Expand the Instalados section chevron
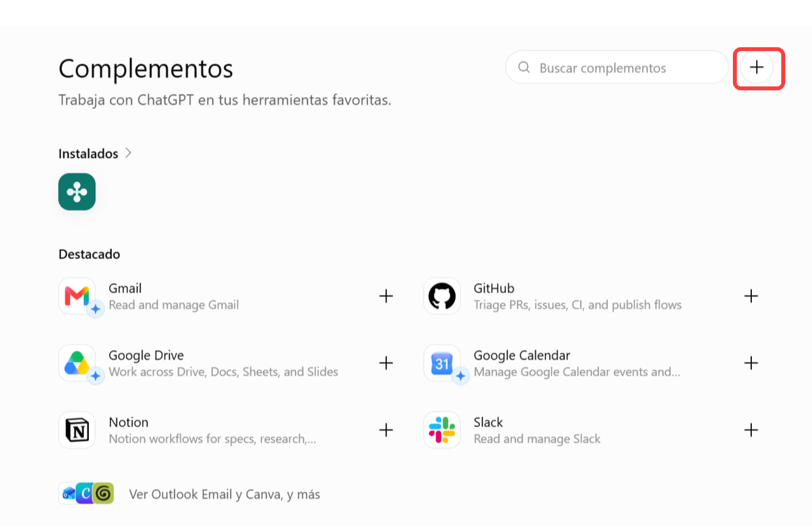The width and height of the screenshot is (812, 530). (128, 153)
